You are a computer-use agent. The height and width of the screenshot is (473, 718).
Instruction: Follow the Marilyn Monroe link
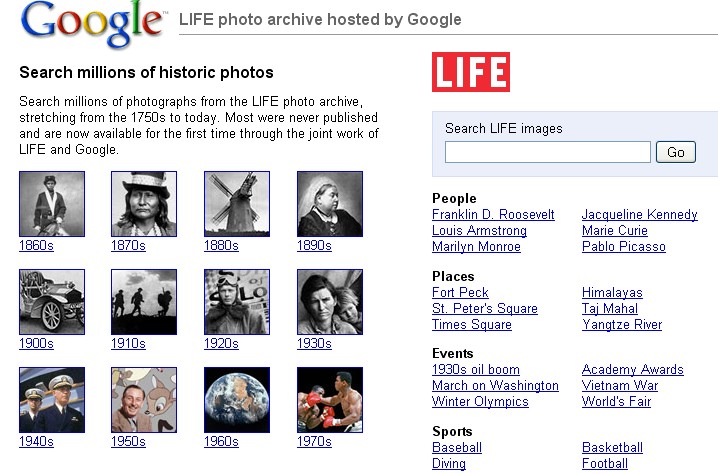tap(476, 246)
